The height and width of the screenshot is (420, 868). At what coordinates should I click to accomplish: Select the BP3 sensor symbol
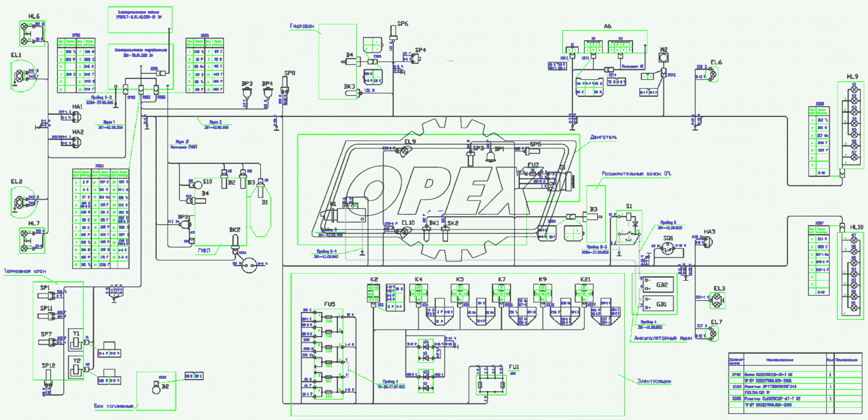247,92
